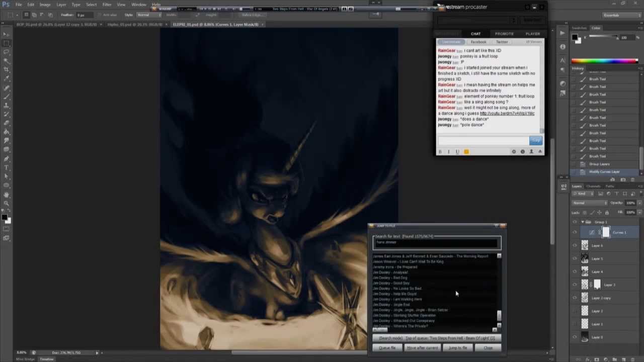This screenshot has height=362, width=644.
Task: Click Jump to file button
Action: tap(457, 348)
